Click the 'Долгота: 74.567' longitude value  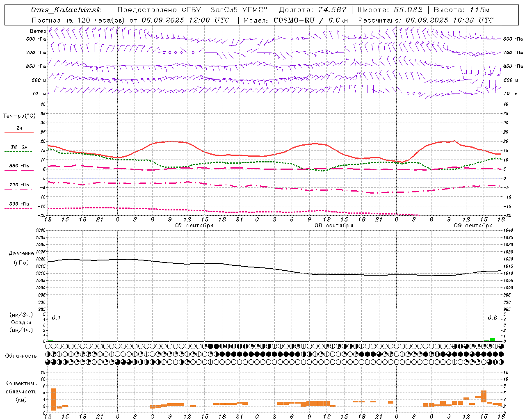tap(313, 10)
